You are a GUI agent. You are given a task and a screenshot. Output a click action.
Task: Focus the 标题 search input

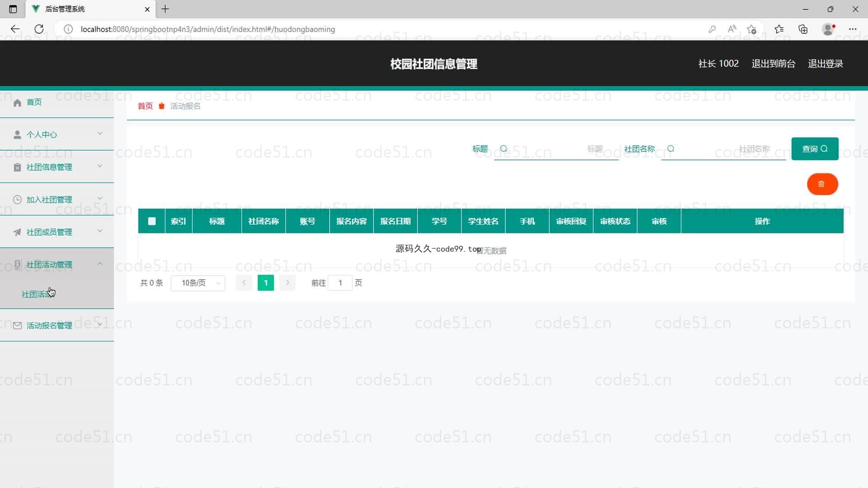[556, 149]
